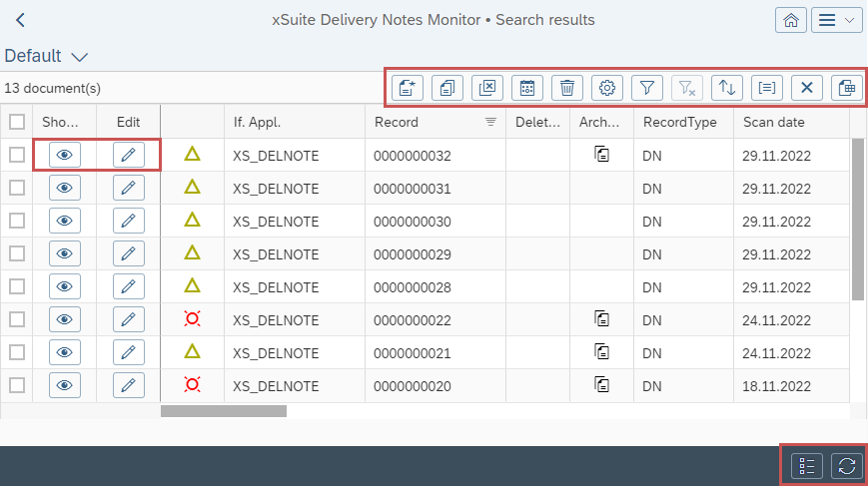Click the remove filter icon
This screenshot has height=486, width=868.
click(687, 88)
